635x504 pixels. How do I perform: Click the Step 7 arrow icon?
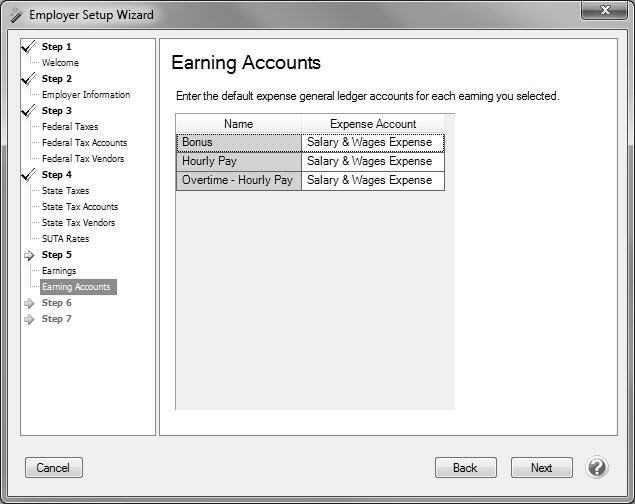coord(29,319)
